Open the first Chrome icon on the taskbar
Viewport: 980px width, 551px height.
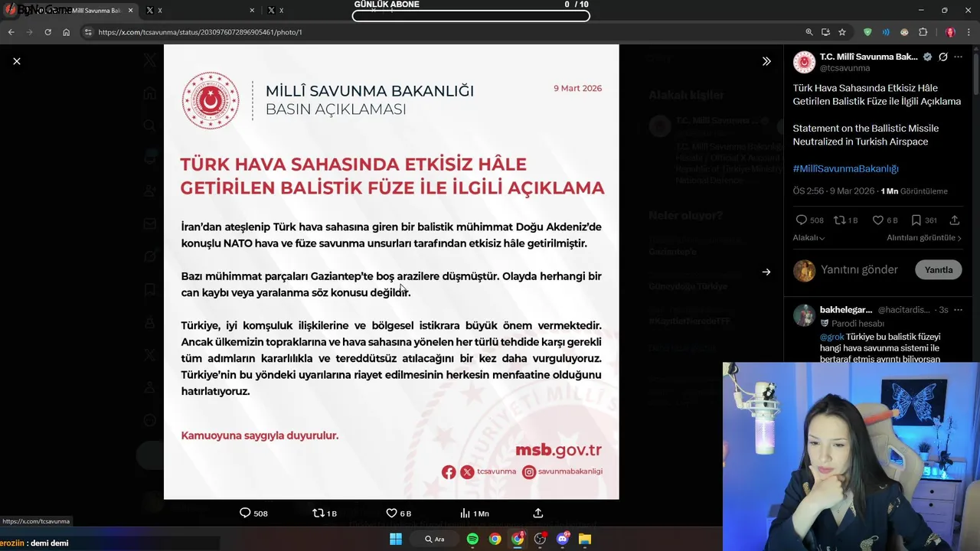pyautogui.click(x=495, y=539)
